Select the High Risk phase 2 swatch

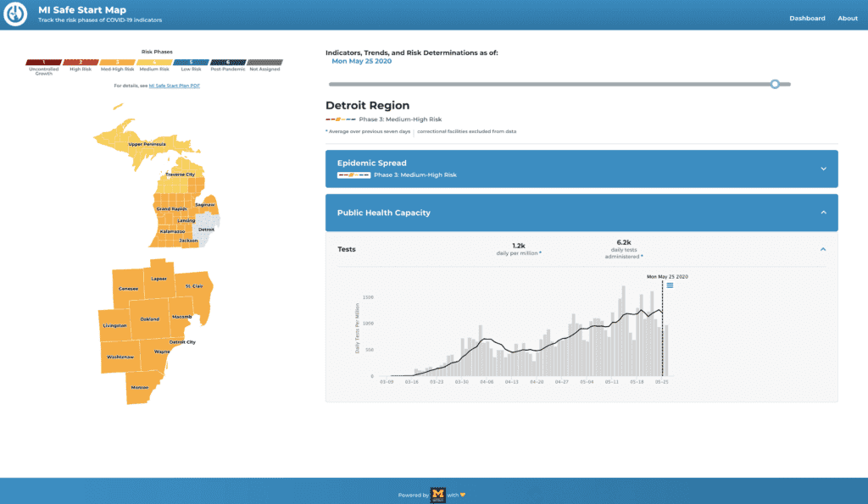(81, 63)
